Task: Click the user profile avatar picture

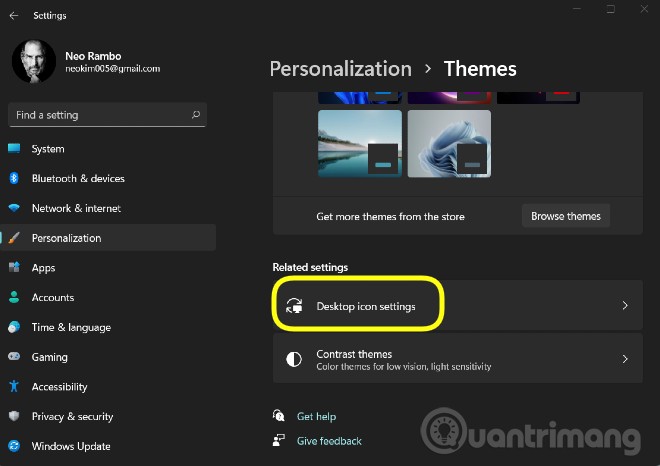Action: pos(34,61)
